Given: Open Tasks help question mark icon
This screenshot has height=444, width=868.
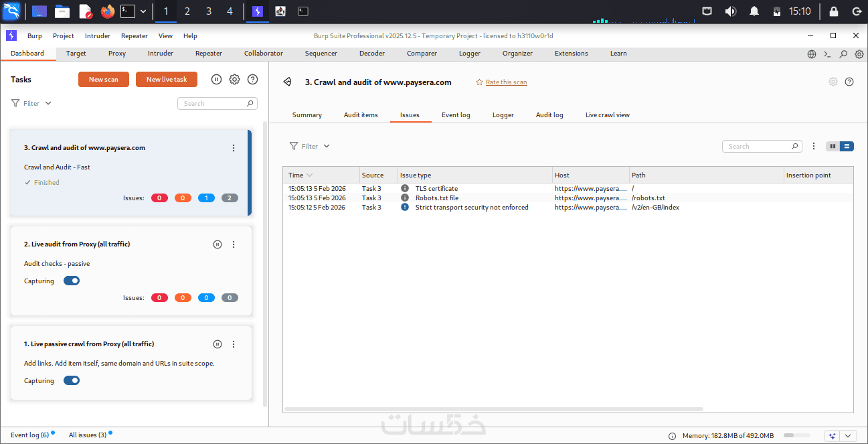Looking at the screenshot, I should pyautogui.click(x=252, y=79).
